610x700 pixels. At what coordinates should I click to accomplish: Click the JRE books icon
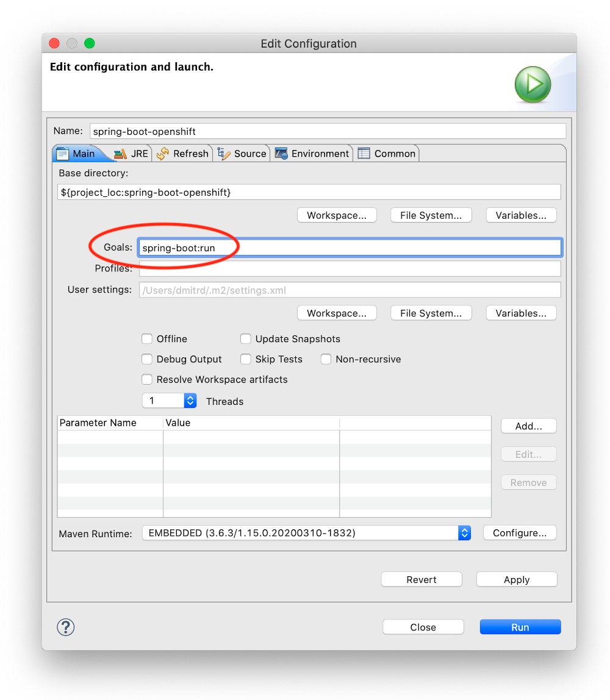pos(120,154)
